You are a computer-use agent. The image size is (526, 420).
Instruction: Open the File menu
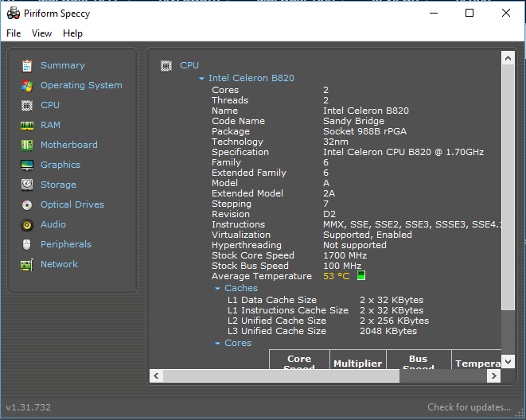[x=14, y=33]
